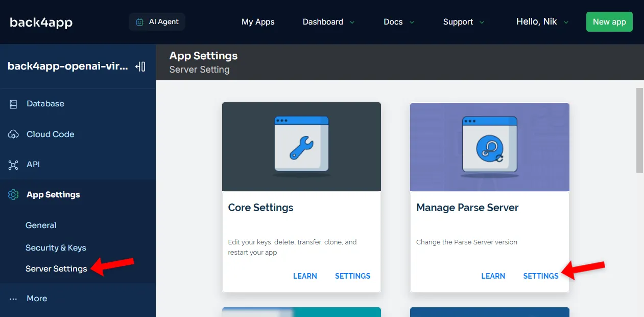Click the New app button
The width and height of the screenshot is (644, 317).
tap(609, 21)
